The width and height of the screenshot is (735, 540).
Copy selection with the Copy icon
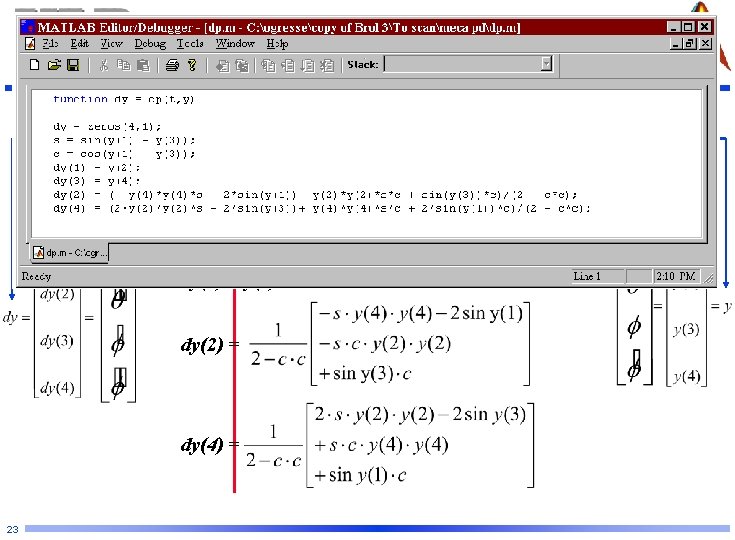point(123,65)
